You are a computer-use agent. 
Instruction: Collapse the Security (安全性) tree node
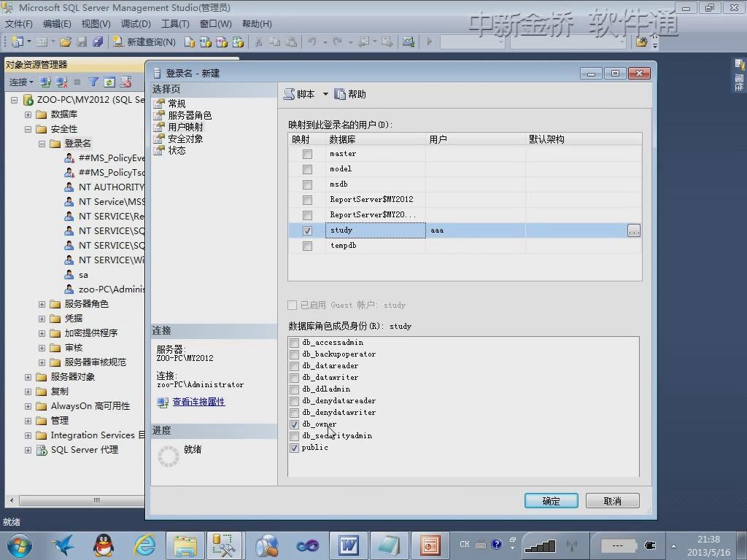pyautogui.click(x=28, y=129)
